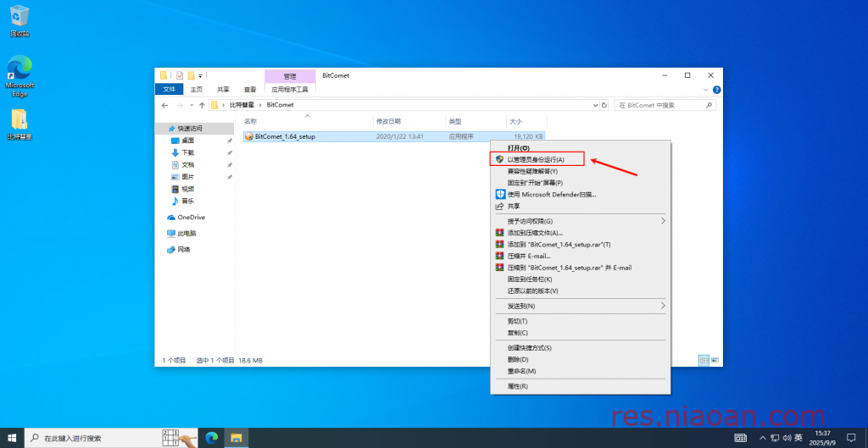Scan with Microsoft Defender from context menu
Viewport: 868px width, 448px height.
coord(580,194)
